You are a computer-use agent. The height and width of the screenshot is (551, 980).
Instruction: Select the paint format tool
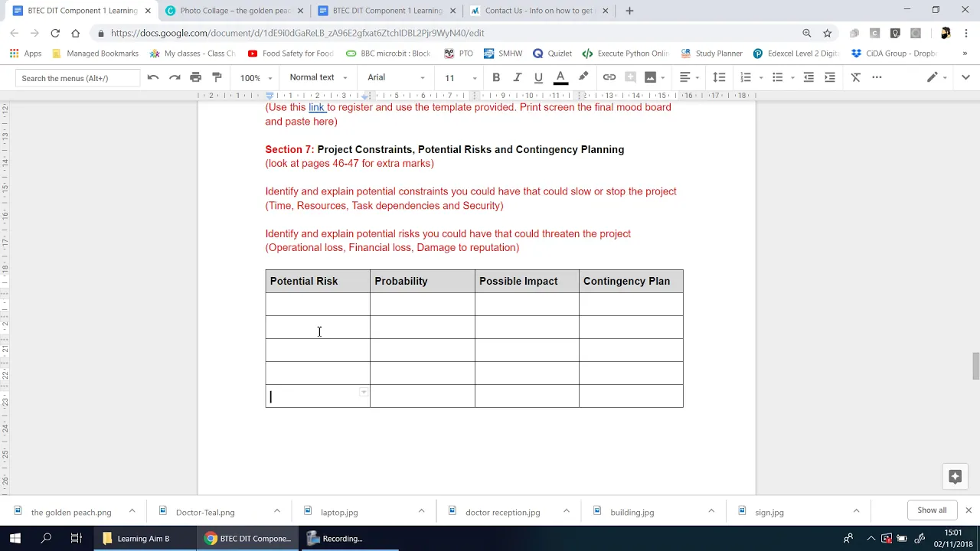[x=217, y=77]
